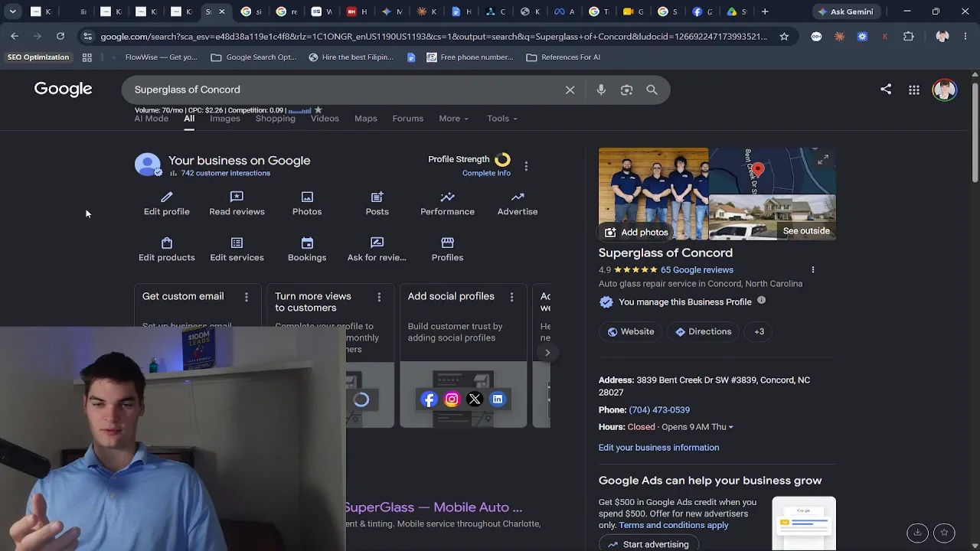This screenshot has width=980, height=551.
Task: Switch to AI Mode tab
Action: pyautogui.click(x=152, y=119)
